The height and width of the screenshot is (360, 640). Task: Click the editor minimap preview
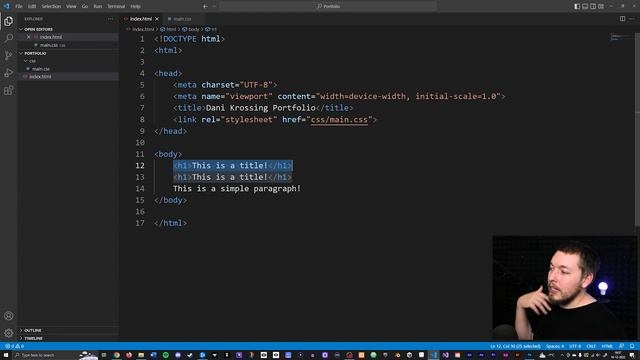click(620, 37)
